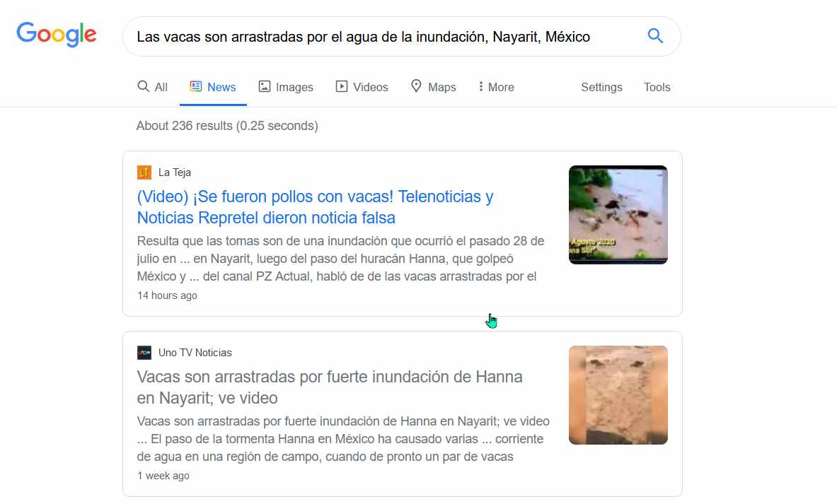Expand the More menu
Image resolution: width=837 pixels, height=504 pixels.
coord(497,87)
